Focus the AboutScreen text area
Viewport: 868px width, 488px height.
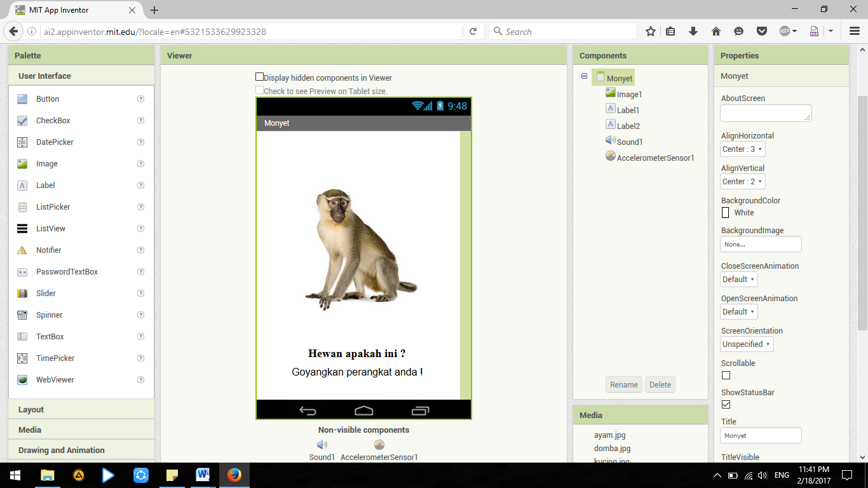tap(766, 113)
